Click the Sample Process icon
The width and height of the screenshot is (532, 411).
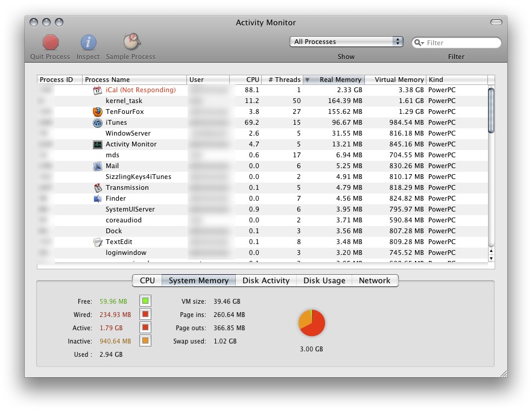131,42
